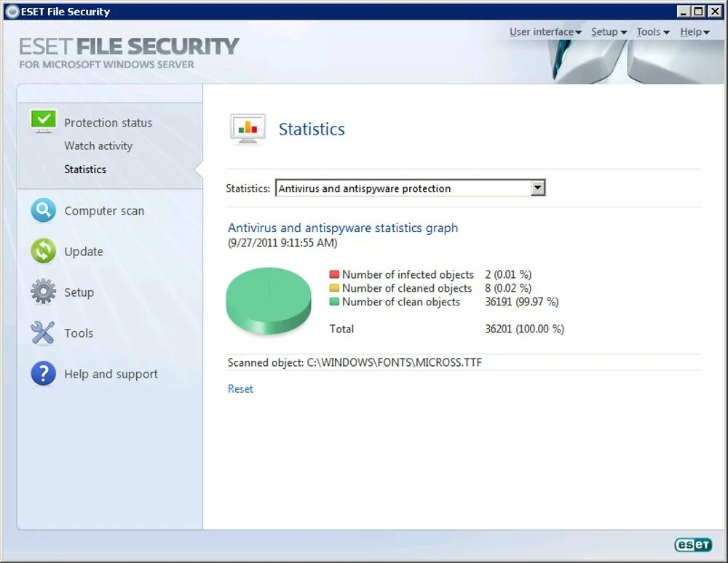Click the text 'Number of cleaned objects'
Image resolution: width=728 pixels, height=563 pixels.
point(407,289)
